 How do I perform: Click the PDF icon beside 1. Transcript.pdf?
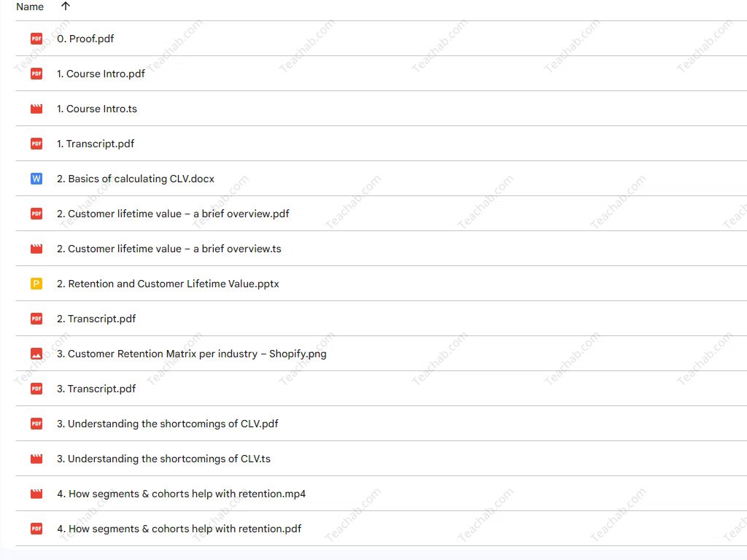[36, 144]
